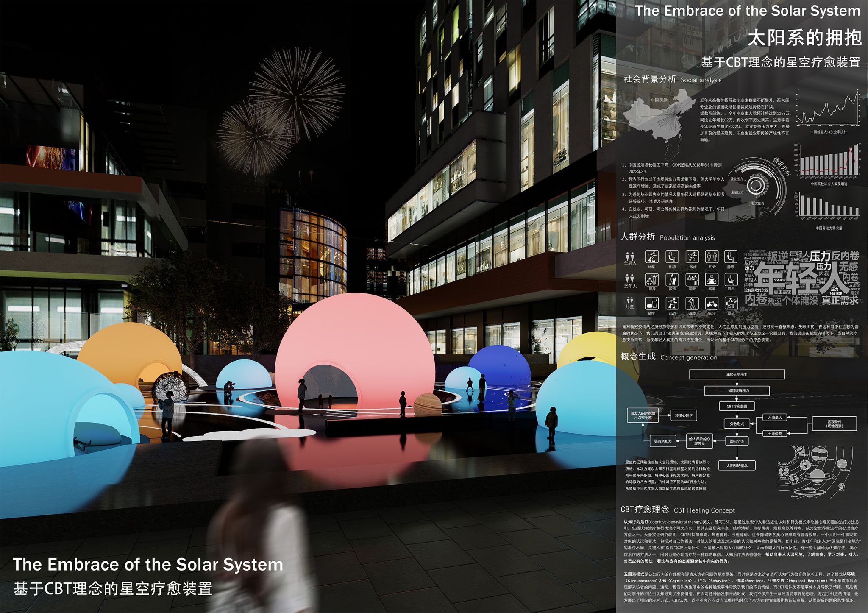Click the 环境心理学 flowchart box
The width and height of the screenshot is (868, 613).
684,415
